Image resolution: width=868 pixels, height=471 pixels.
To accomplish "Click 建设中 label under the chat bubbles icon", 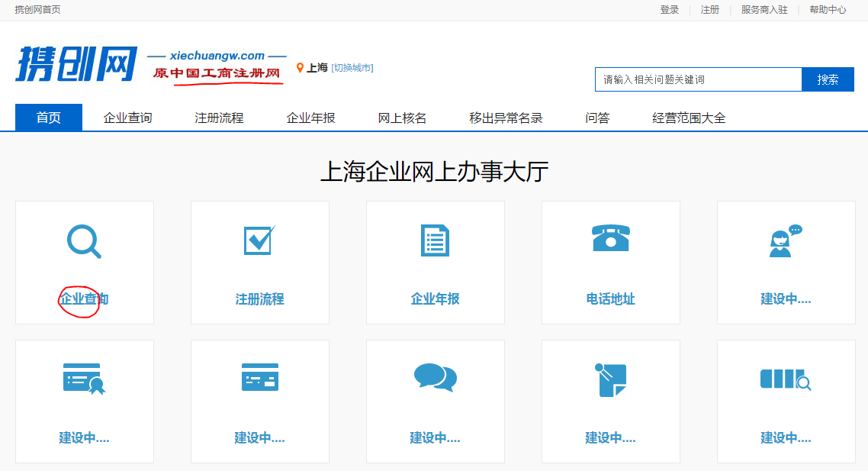I will pos(435,437).
